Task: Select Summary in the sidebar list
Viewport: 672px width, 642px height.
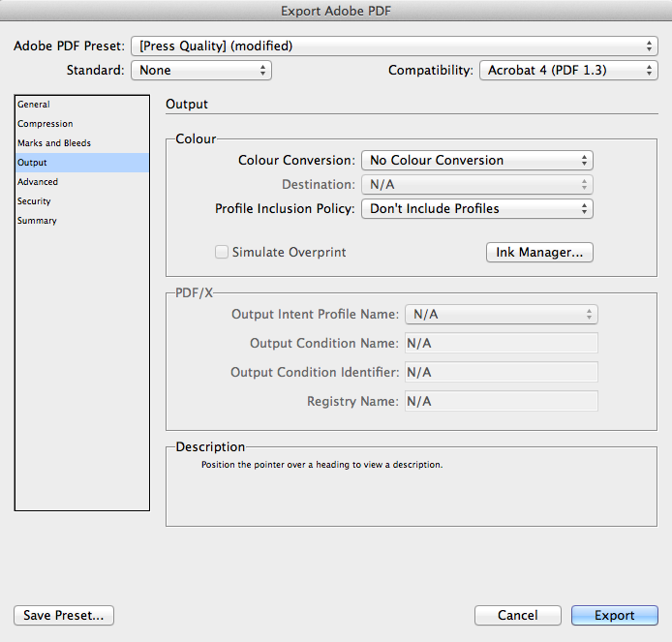Action: [82, 220]
